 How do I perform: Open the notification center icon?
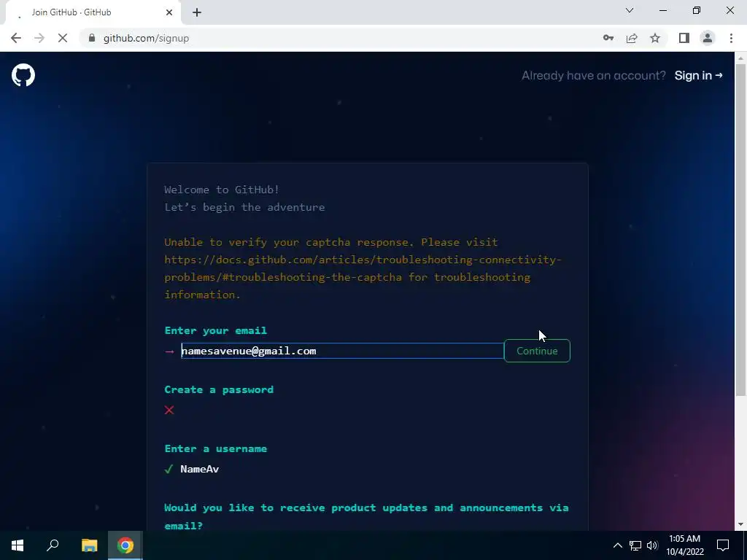tap(723, 545)
